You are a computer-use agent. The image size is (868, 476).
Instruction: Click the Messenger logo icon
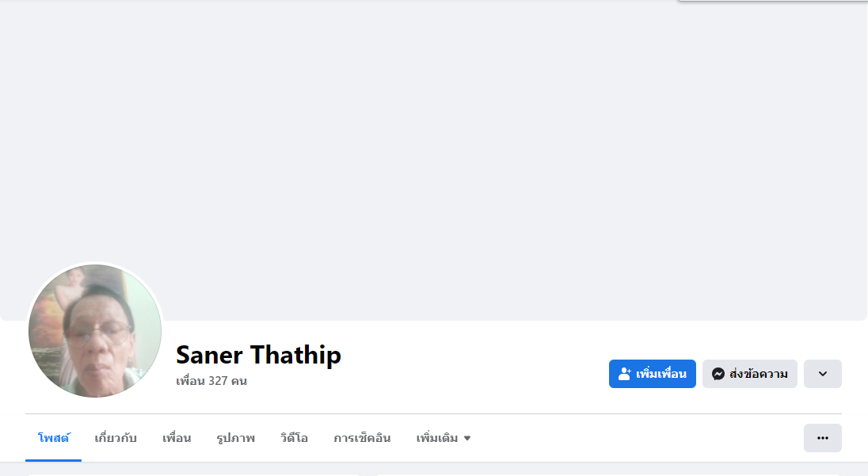(x=718, y=374)
